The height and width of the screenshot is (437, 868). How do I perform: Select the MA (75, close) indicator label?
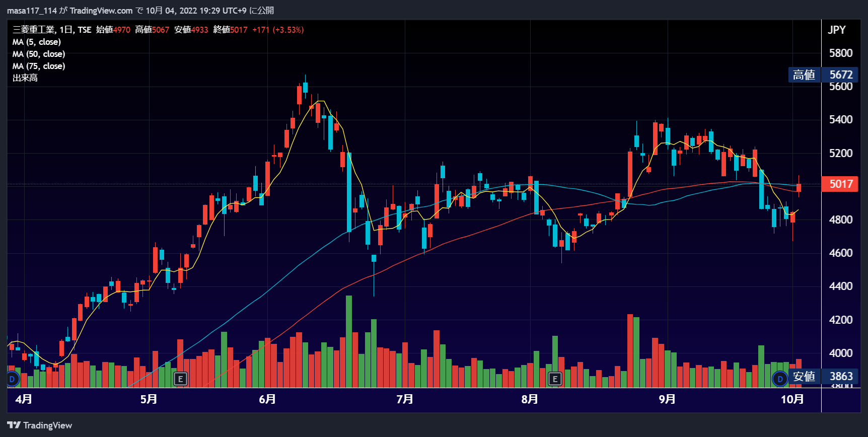[x=39, y=66]
